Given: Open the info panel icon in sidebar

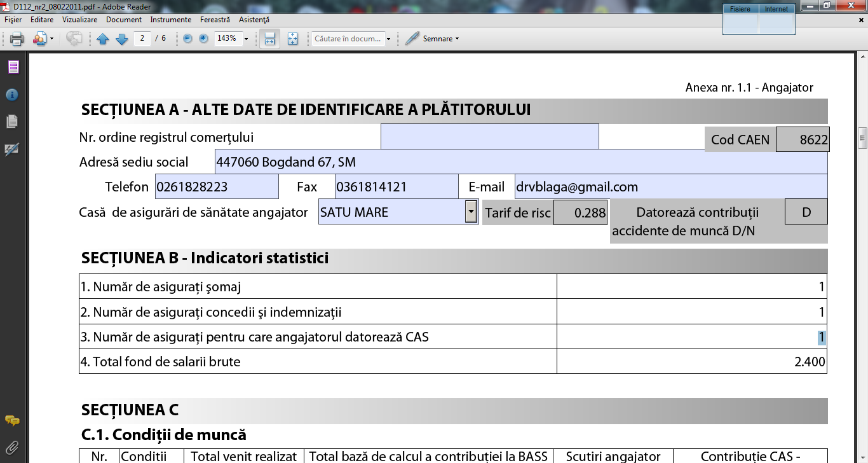Looking at the screenshot, I should 12,95.
